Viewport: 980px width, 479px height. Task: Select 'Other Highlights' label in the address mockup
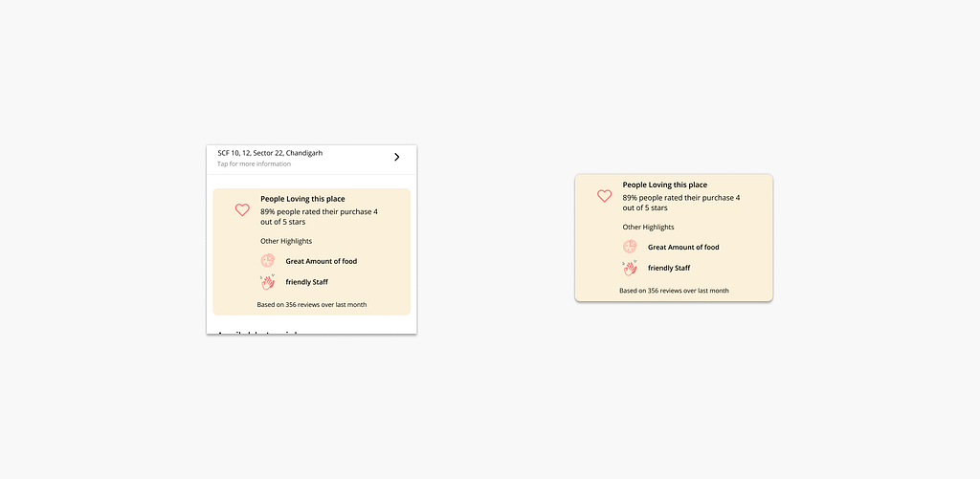coord(286,241)
